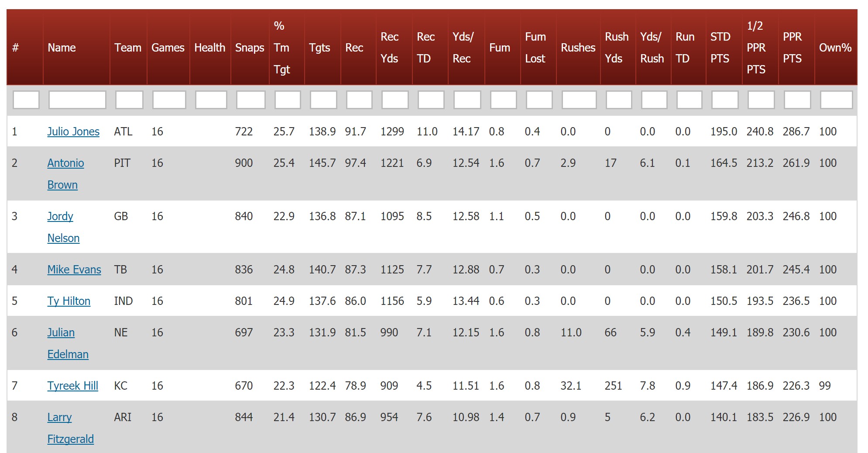Open Mike Evans player link
Screen dimensions: 868x453
(x=74, y=270)
